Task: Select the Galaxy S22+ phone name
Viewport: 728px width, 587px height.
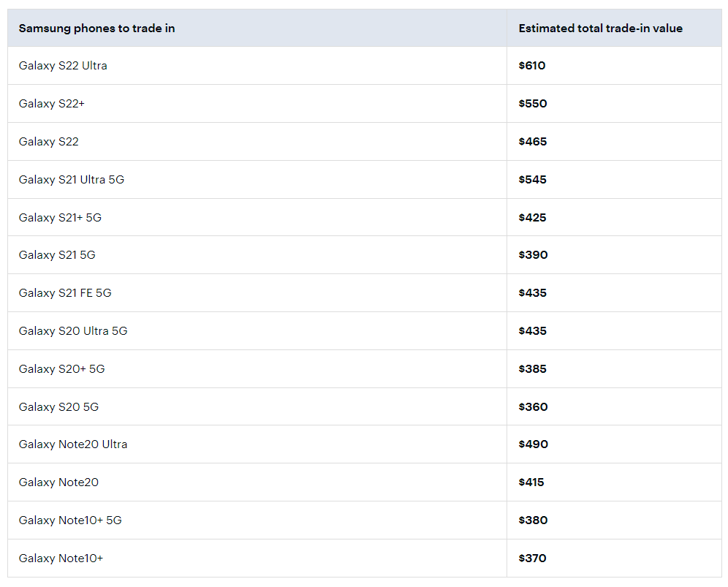Action: (52, 104)
